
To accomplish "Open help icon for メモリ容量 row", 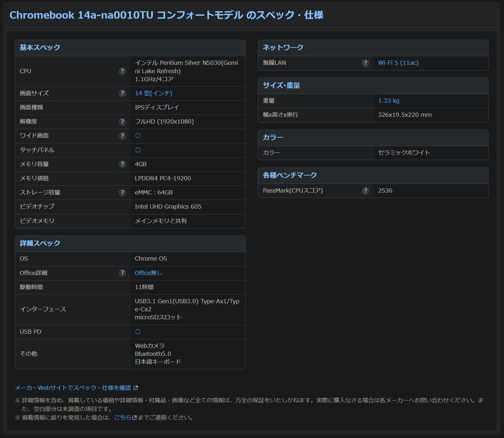I will [122, 164].
